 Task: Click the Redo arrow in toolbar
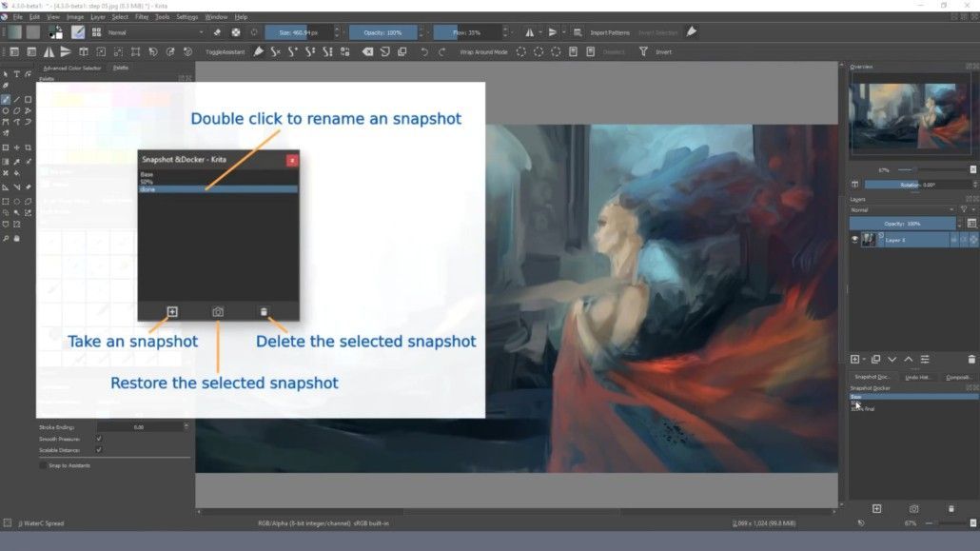[441, 52]
